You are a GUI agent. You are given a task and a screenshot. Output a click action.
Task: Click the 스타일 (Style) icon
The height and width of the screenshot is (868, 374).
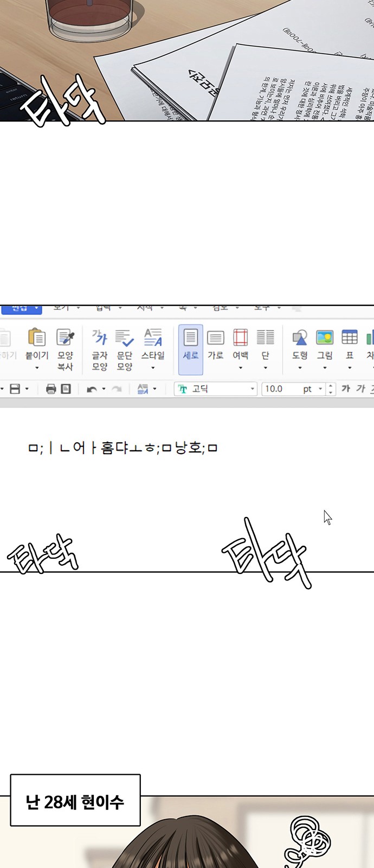153,337
